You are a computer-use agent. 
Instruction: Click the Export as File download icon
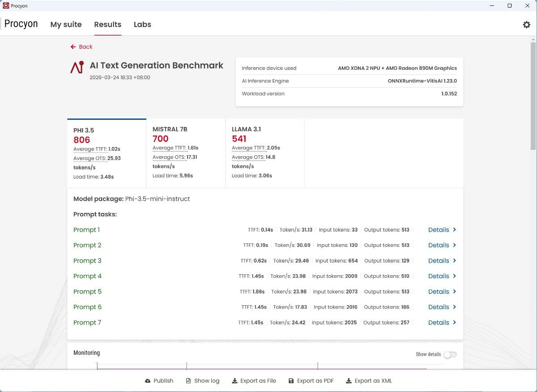pyautogui.click(x=234, y=381)
